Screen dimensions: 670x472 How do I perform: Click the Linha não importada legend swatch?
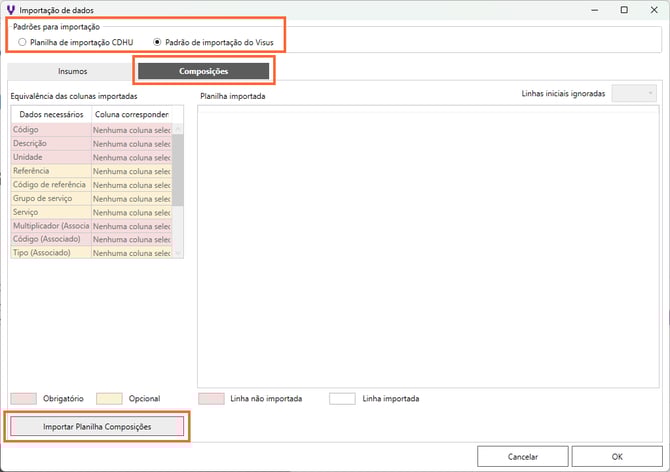[211, 398]
